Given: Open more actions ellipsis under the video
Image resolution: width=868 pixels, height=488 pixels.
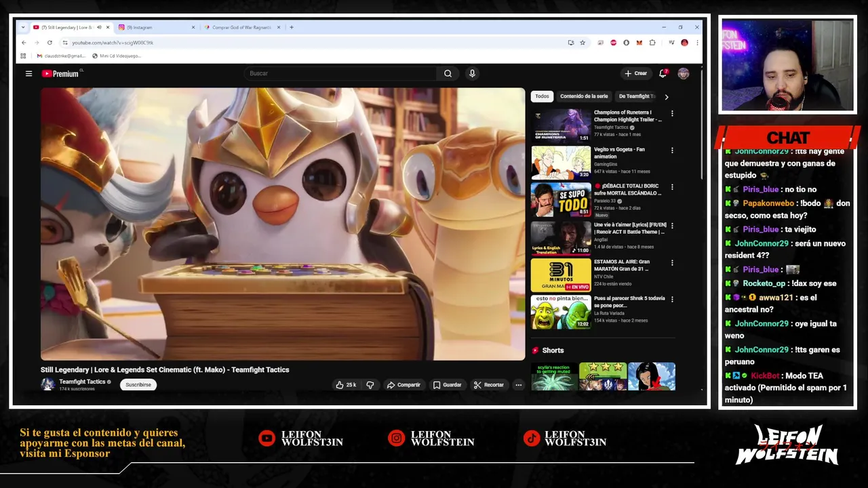Looking at the screenshot, I should (518, 385).
